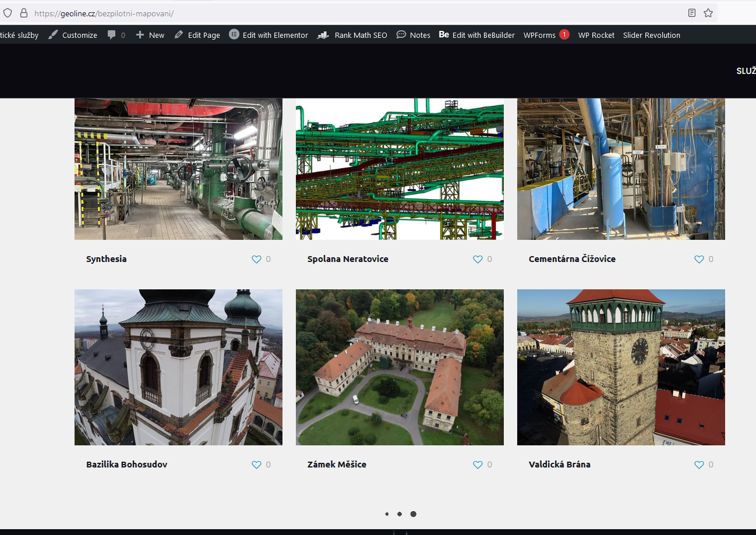
Task: Bookmark this page with the star icon
Action: (708, 13)
